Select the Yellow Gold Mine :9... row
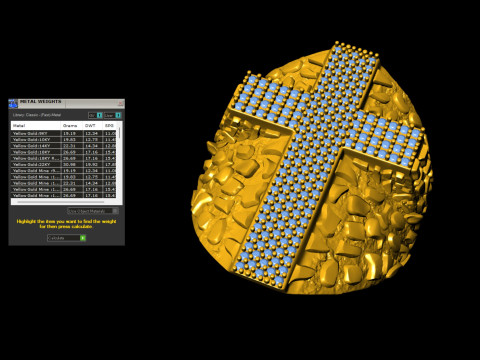 64,171
